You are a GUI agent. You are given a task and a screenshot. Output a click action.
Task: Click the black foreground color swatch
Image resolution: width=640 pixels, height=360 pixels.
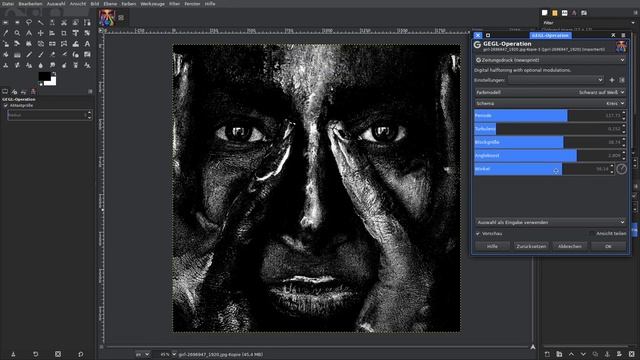(44, 76)
